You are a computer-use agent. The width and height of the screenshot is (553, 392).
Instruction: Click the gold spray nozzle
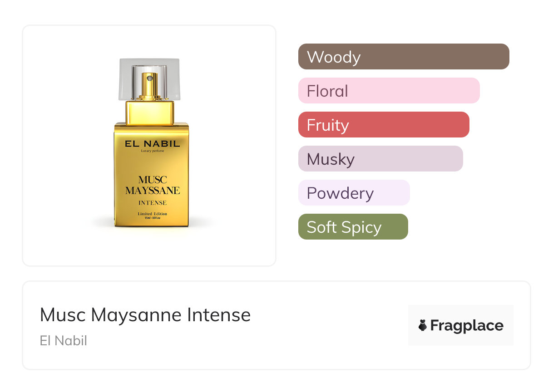[149, 82]
